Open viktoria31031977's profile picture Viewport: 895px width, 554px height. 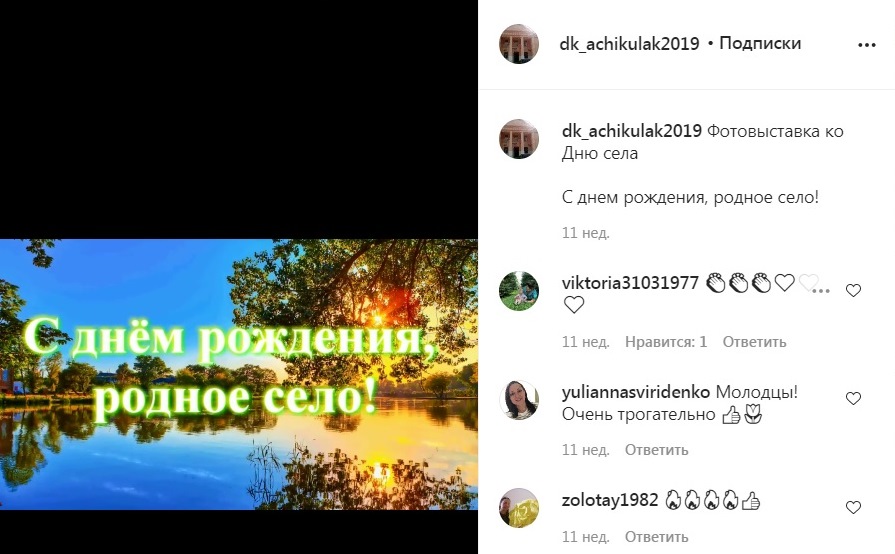[x=519, y=291]
